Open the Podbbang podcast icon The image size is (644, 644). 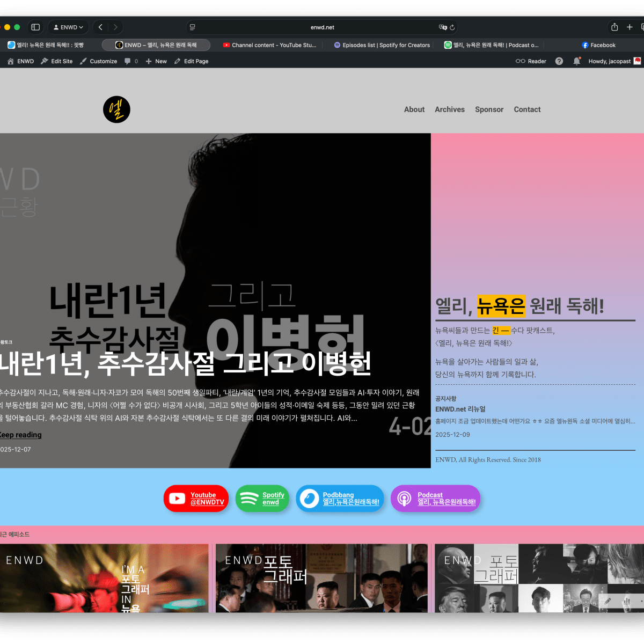(x=340, y=498)
